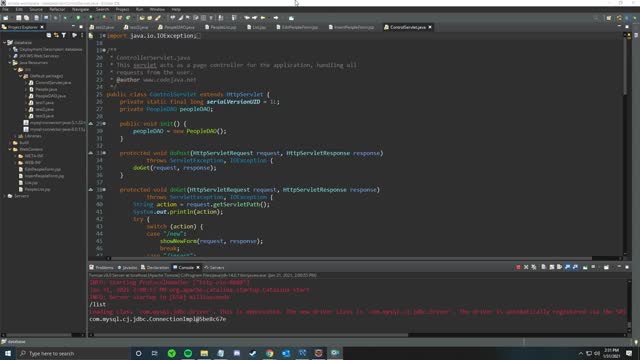Switch to the PeopleDAO.java editor tab
Screen dimensions: 640x360
pyautogui.click(x=177, y=27)
